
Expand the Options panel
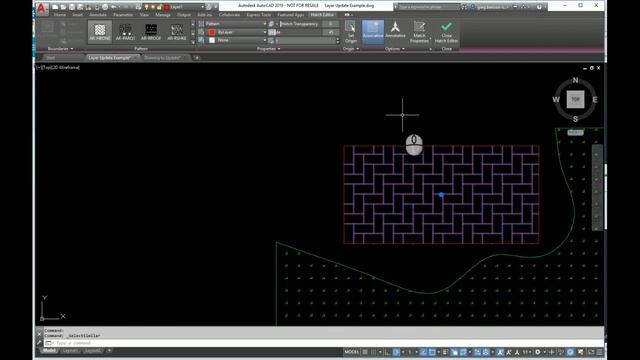pos(395,49)
